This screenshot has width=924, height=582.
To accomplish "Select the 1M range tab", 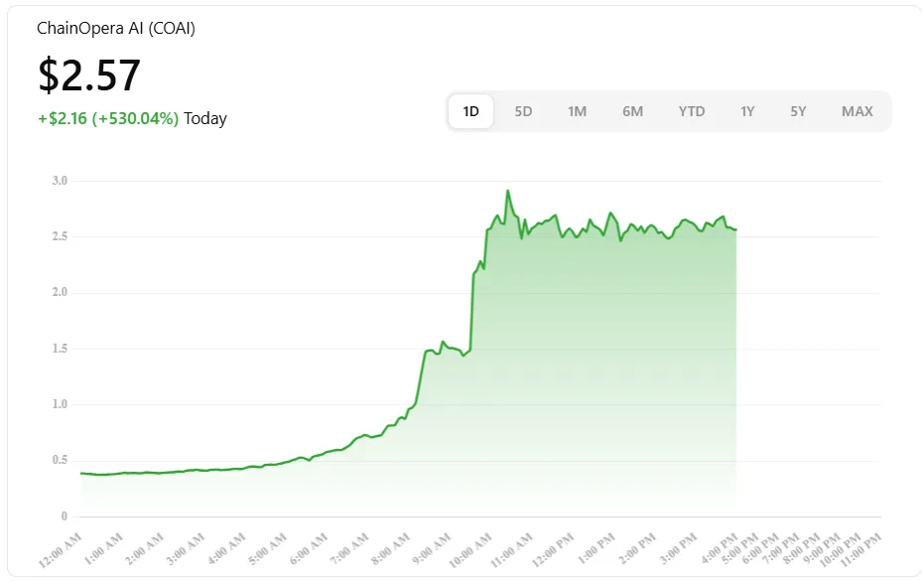I will coord(578,111).
